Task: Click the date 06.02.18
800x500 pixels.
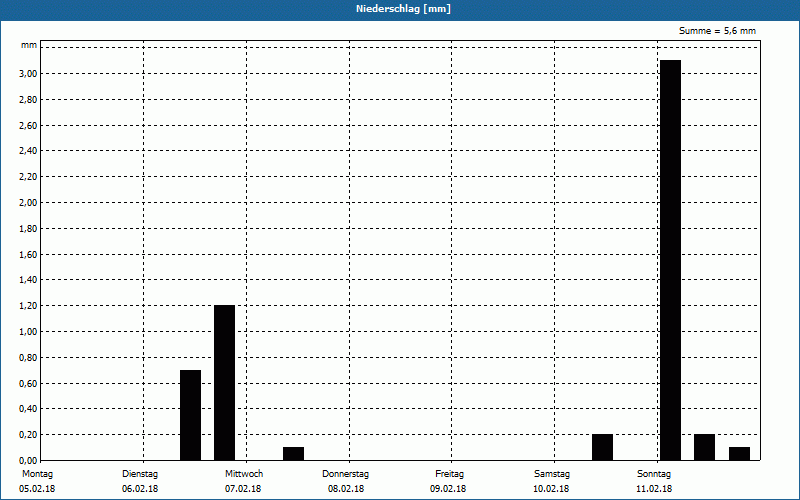Action: pyautogui.click(x=140, y=489)
